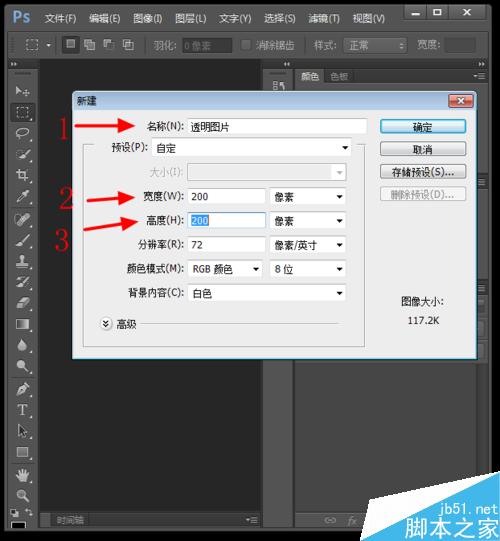Screen dimensions: 500x541
Task: Select the Move tool
Action: 22,91
